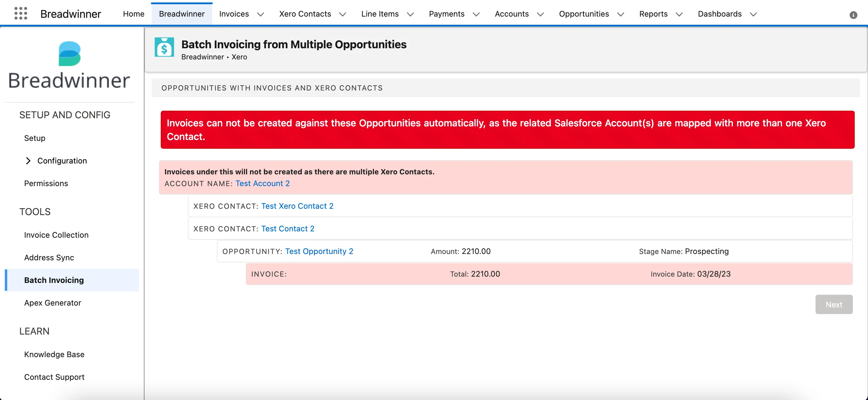Open Permissions in the sidebar
868x400 pixels.
coord(46,183)
